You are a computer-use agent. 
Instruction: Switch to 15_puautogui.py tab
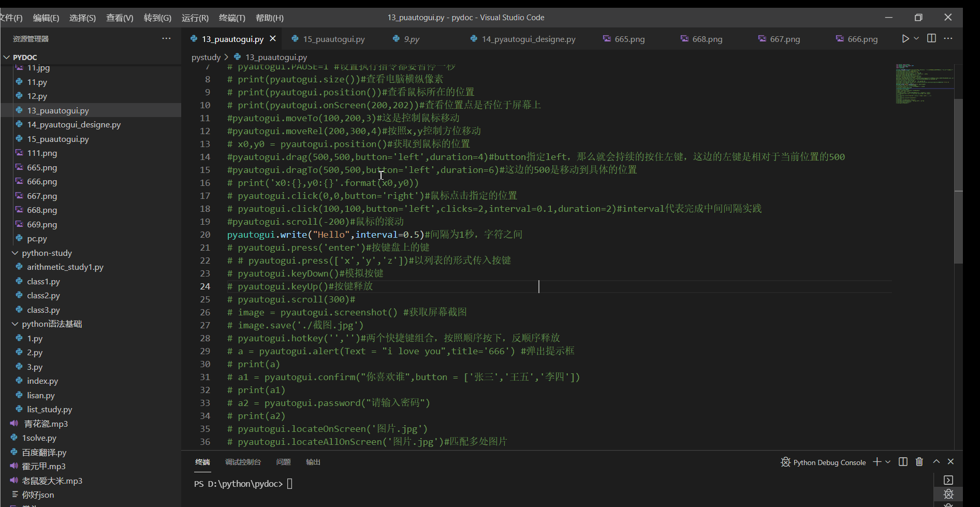334,39
